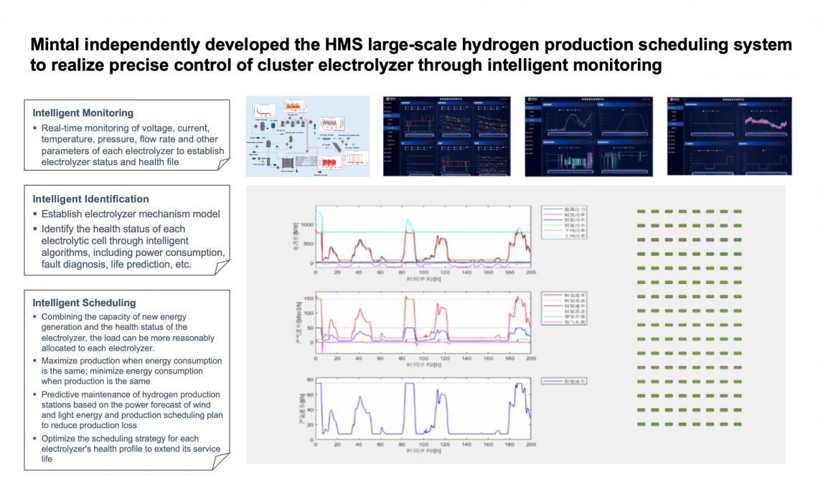Image resolution: width=818 pixels, height=504 pixels.
Task: Select bullet "Combining the capacity of new energy"
Action: tap(123, 332)
